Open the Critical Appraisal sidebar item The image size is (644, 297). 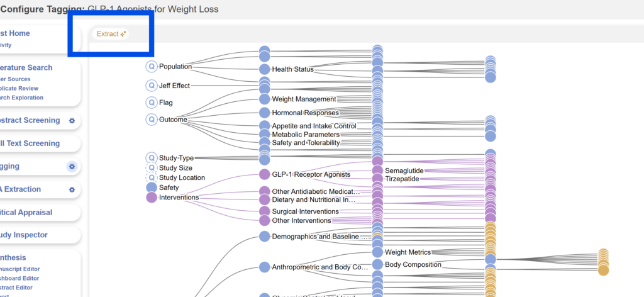[26, 213]
